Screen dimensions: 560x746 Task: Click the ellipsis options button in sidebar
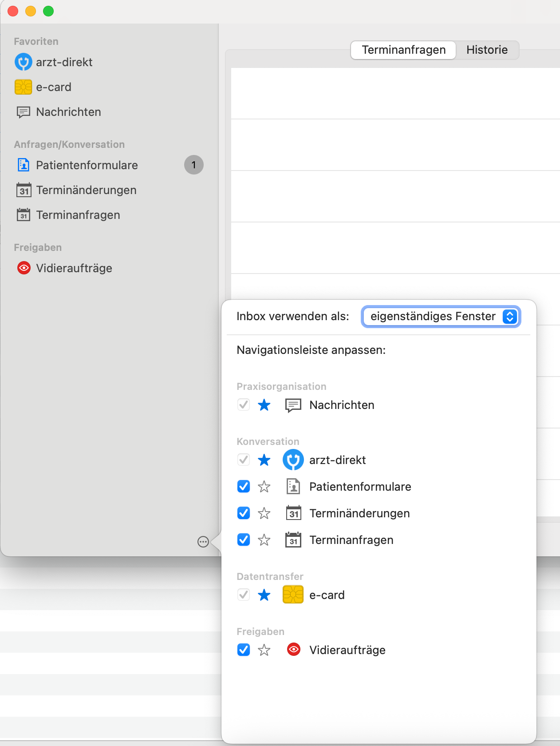tap(203, 542)
